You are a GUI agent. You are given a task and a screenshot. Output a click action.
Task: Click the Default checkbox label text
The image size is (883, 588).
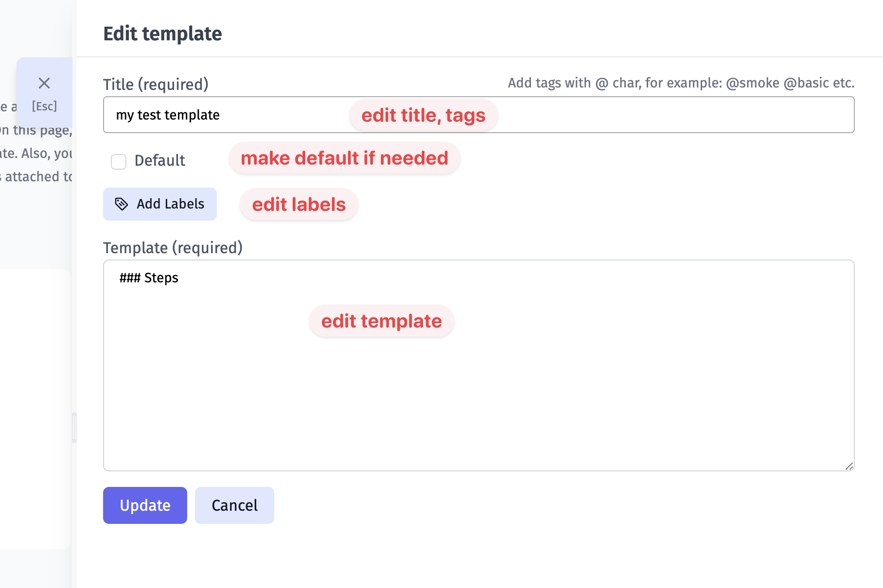tap(159, 160)
